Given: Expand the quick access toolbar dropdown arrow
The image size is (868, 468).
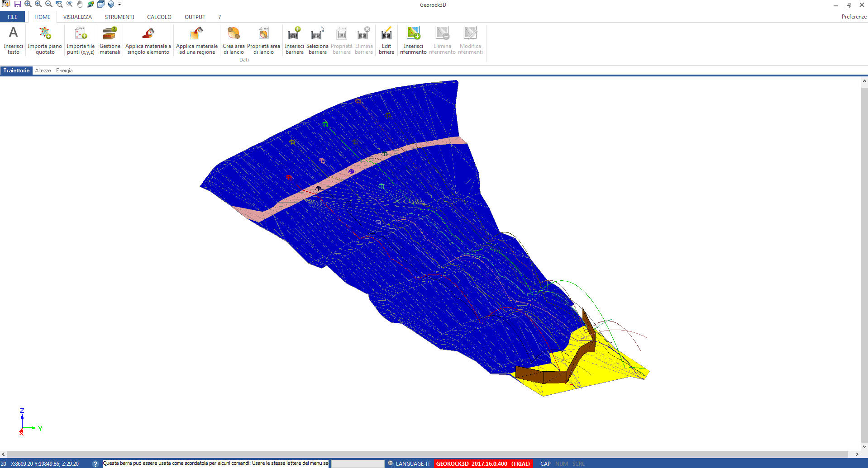Looking at the screenshot, I should (119, 5).
